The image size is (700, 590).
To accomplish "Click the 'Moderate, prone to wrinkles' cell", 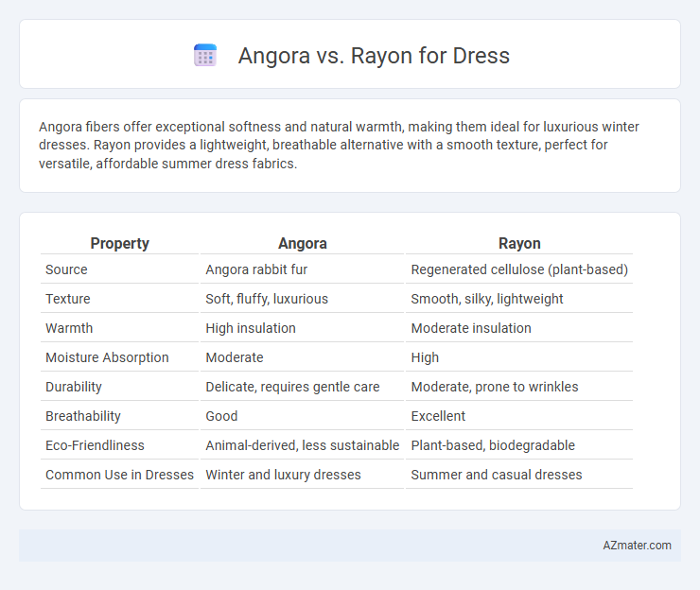I will [x=494, y=387].
